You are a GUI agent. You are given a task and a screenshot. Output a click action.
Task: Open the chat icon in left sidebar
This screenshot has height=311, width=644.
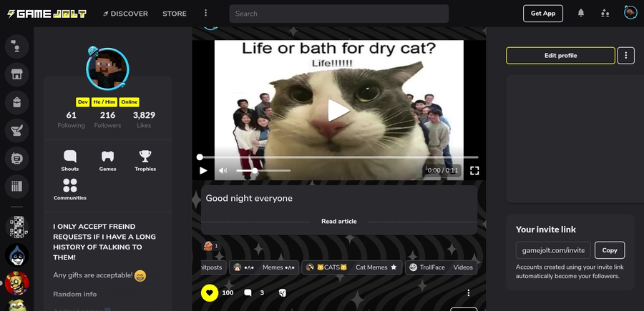point(17,46)
